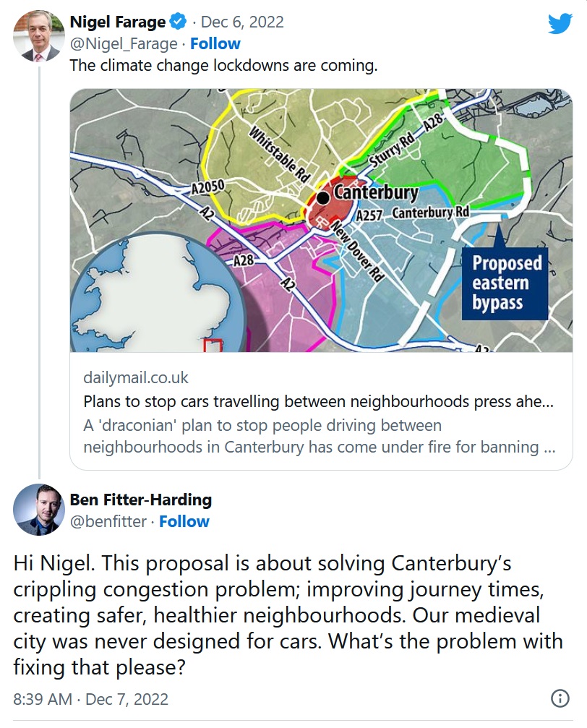Click the Twitter bird logo
This screenshot has height=728, width=587.
pyautogui.click(x=560, y=24)
